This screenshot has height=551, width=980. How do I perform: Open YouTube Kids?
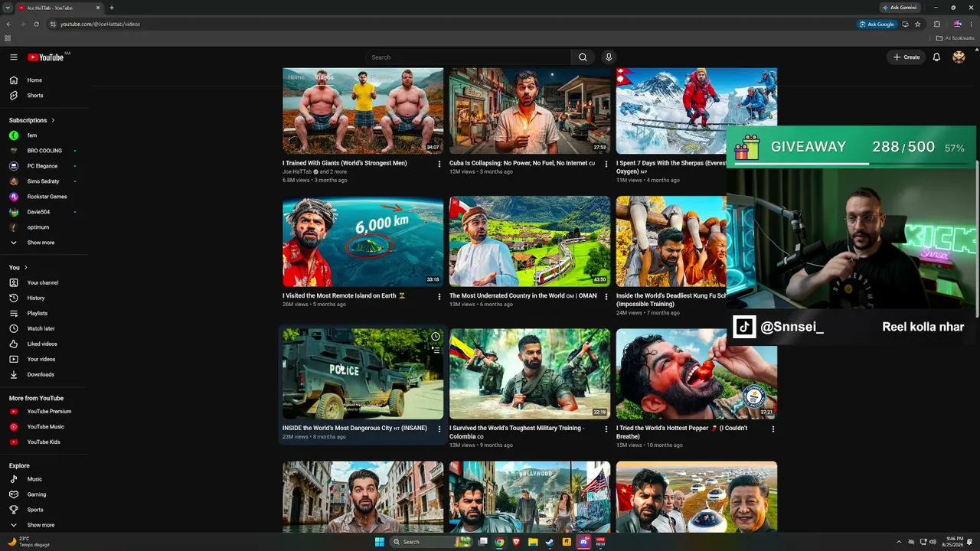coord(44,442)
